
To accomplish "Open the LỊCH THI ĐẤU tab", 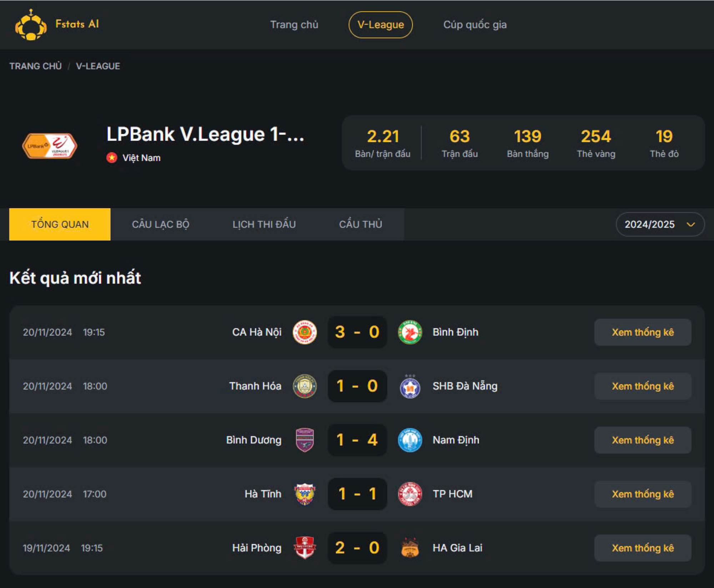I will [x=263, y=224].
